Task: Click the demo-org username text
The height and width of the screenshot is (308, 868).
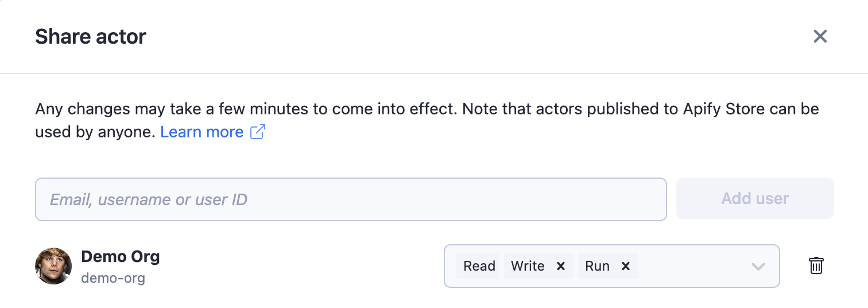Action: coord(113,279)
